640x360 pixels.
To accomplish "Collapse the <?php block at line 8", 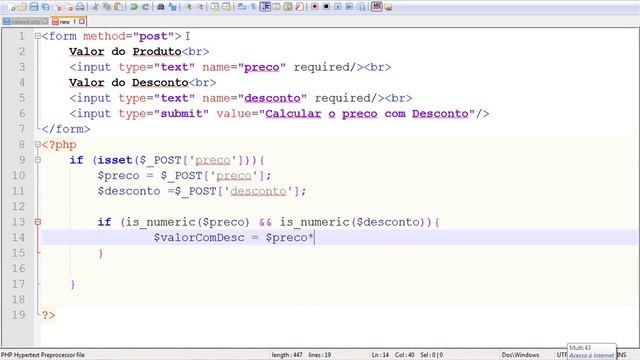I will 38,144.
